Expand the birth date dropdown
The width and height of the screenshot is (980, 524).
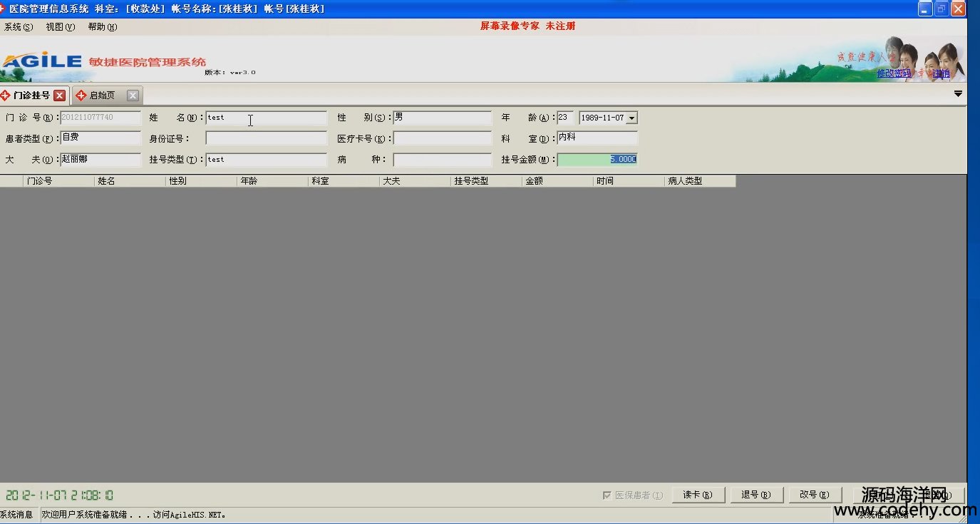tap(631, 118)
